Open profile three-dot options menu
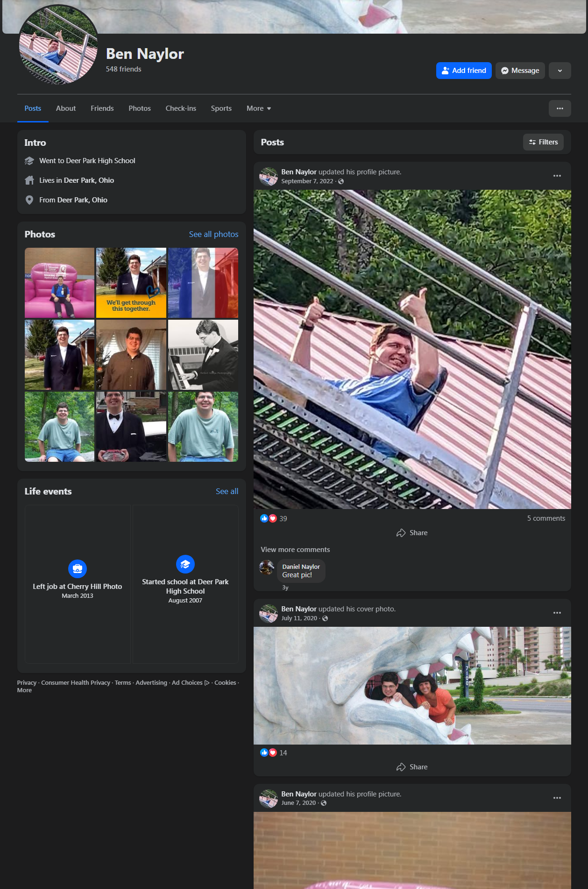The height and width of the screenshot is (889, 588). [x=560, y=108]
